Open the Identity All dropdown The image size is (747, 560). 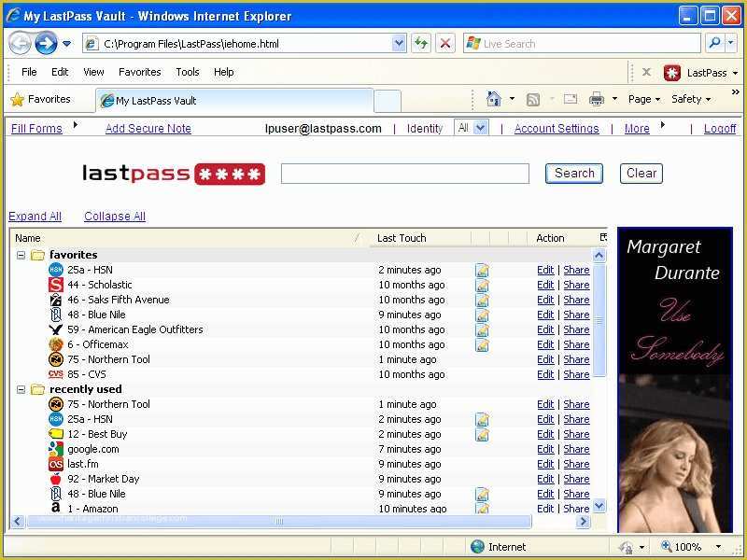click(x=481, y=128)
